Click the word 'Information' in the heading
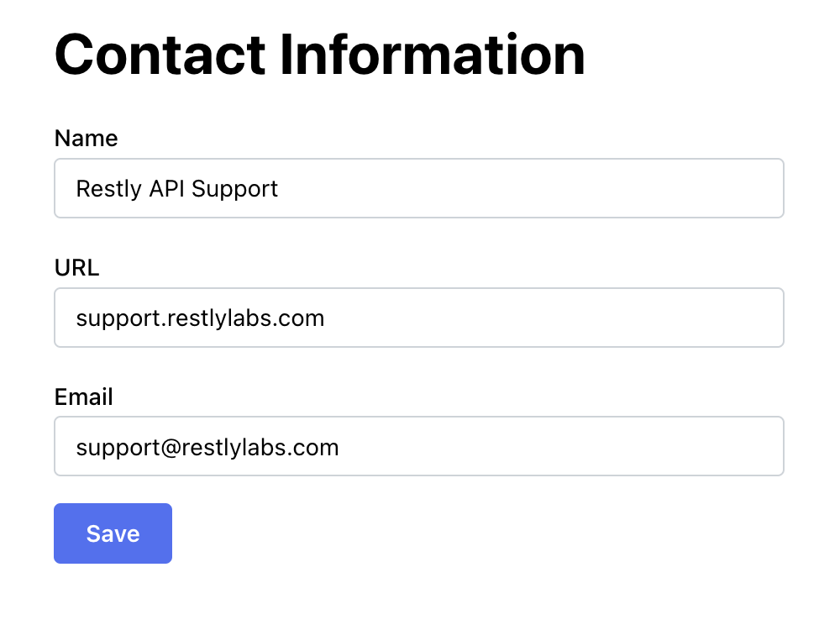 pyautogui.click(x=433, y=54)
